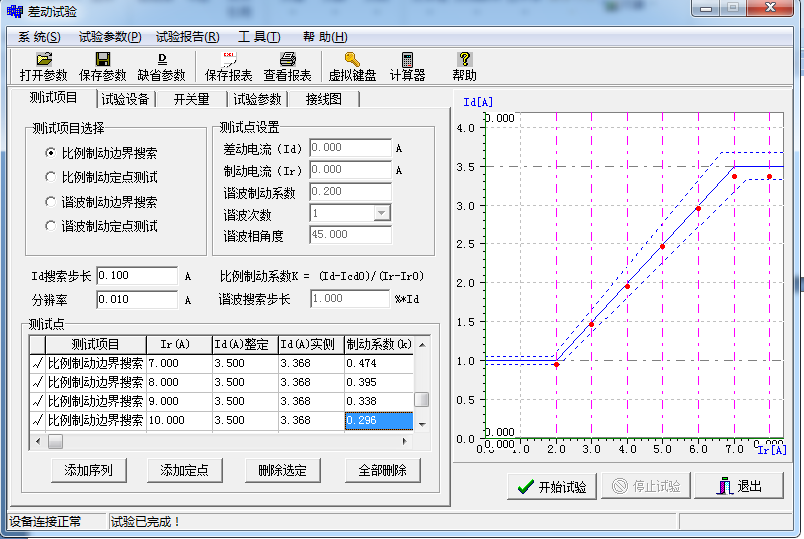Switch to the 接线图 tab
This screenshot has height=539, width=804.
pos(323,99)
